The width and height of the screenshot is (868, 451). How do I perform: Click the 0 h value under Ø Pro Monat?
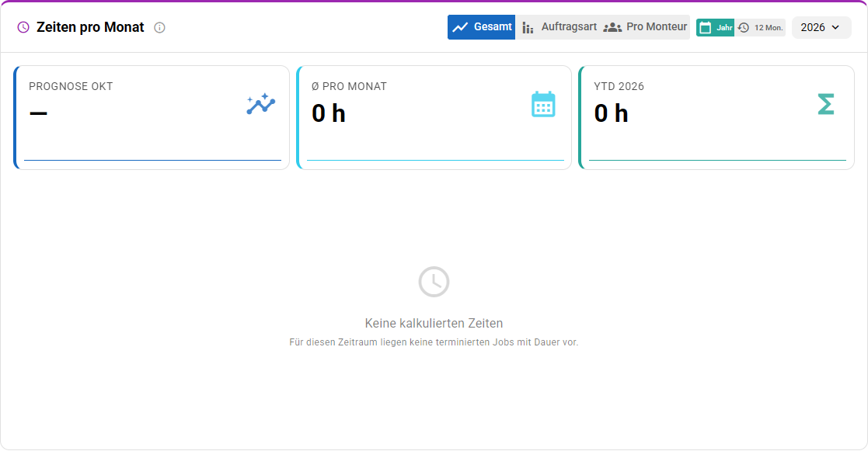point(328,113)
